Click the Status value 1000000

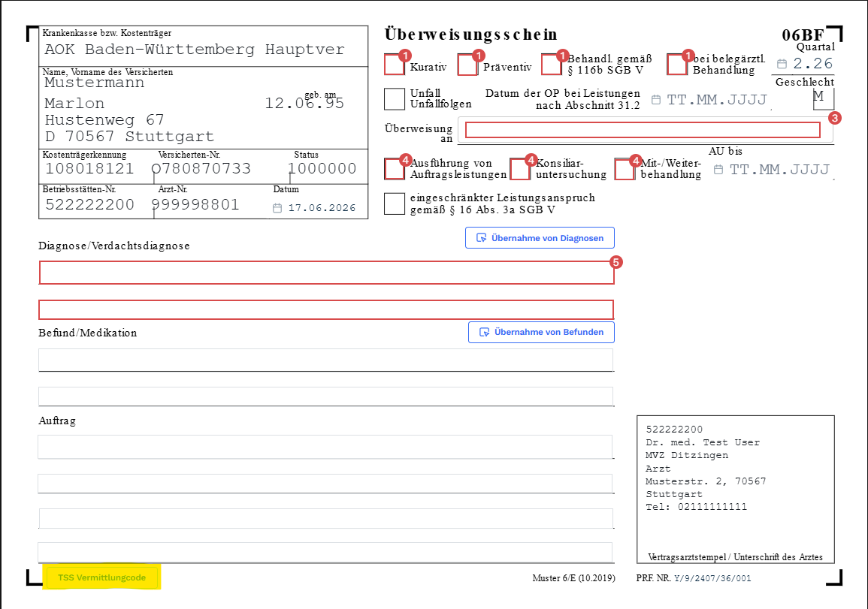pos(322,169)
